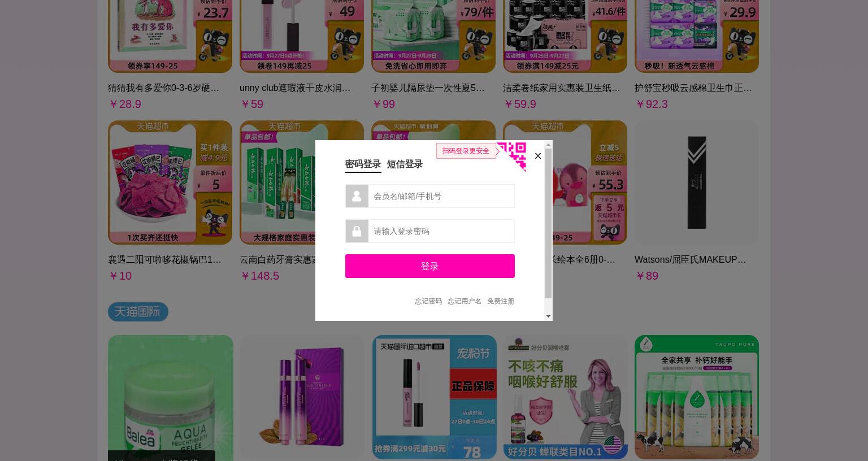This screenshot has height=461, width=868.
Task: Focus the 请输入登录密码 password field
Action: (441, 231)
